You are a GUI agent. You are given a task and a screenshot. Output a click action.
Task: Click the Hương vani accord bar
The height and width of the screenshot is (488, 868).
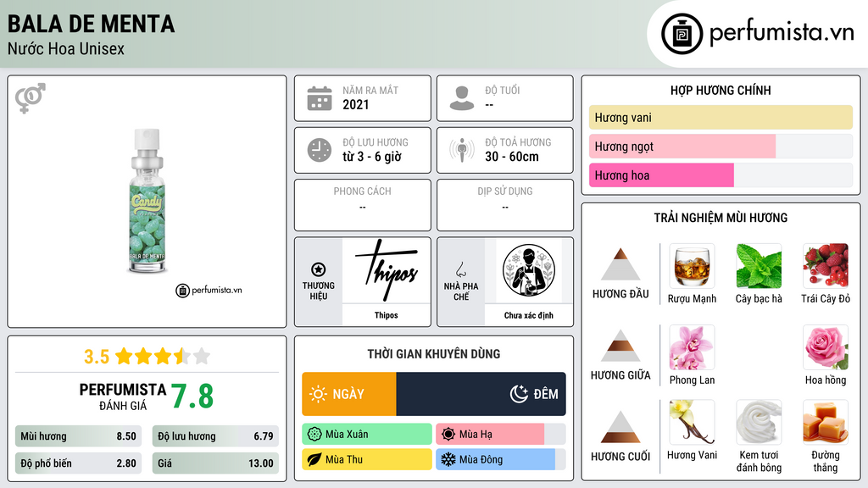[721, 117]
